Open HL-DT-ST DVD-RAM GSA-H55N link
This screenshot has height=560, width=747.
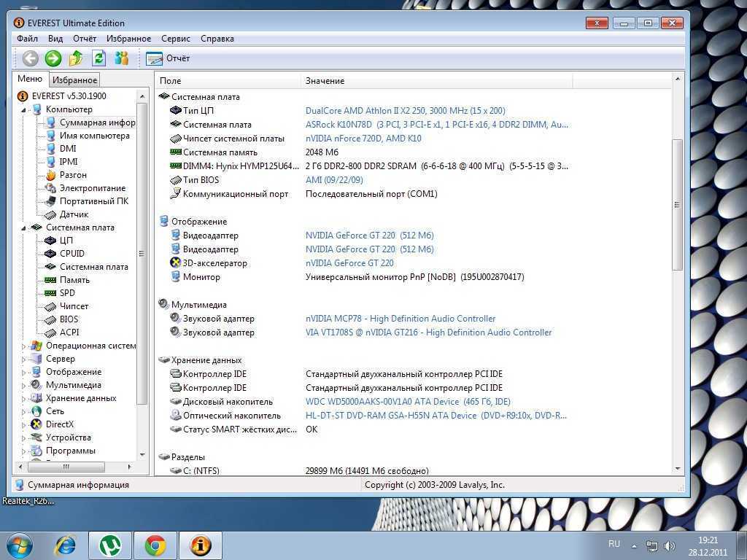click(436, 416)
